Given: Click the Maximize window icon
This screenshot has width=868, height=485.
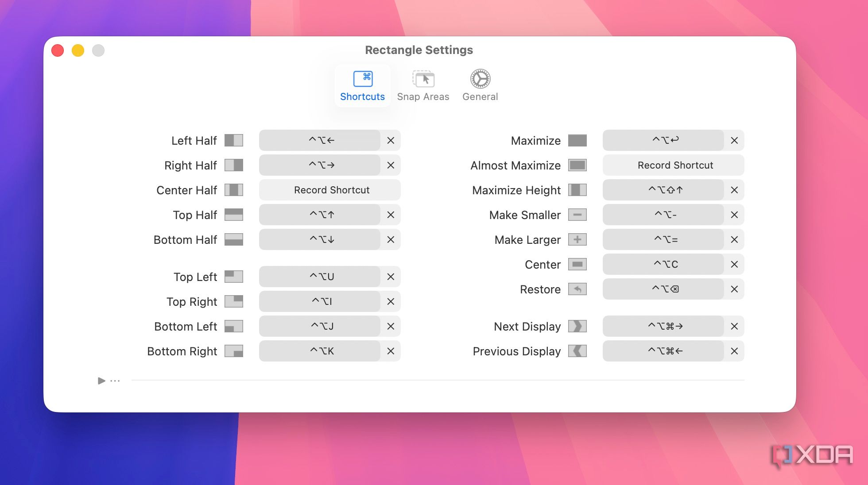Looking at the screenshot, I should [x=577, y=140].
